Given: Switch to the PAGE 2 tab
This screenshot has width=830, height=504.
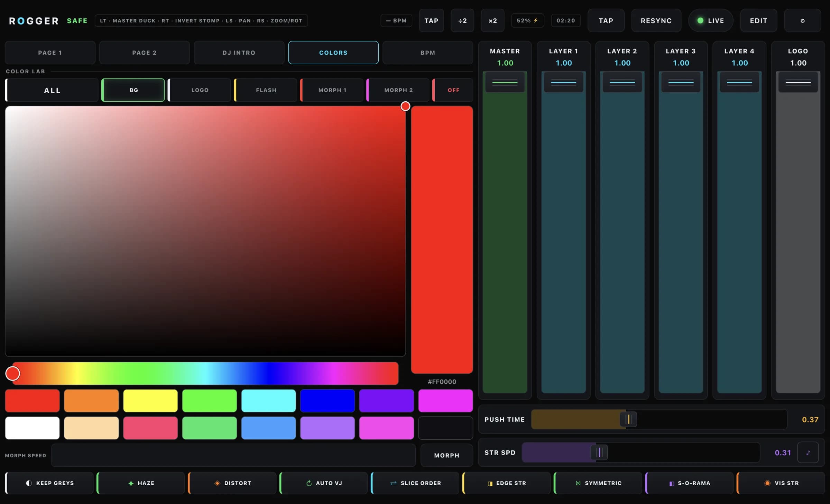Looking at the screenshot, I should [145, 53].
